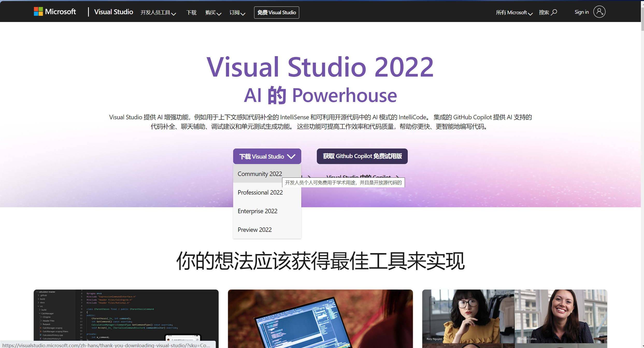Open the video call photo card
The height and width of the screenshot is (348, 644).
point(515,319)
